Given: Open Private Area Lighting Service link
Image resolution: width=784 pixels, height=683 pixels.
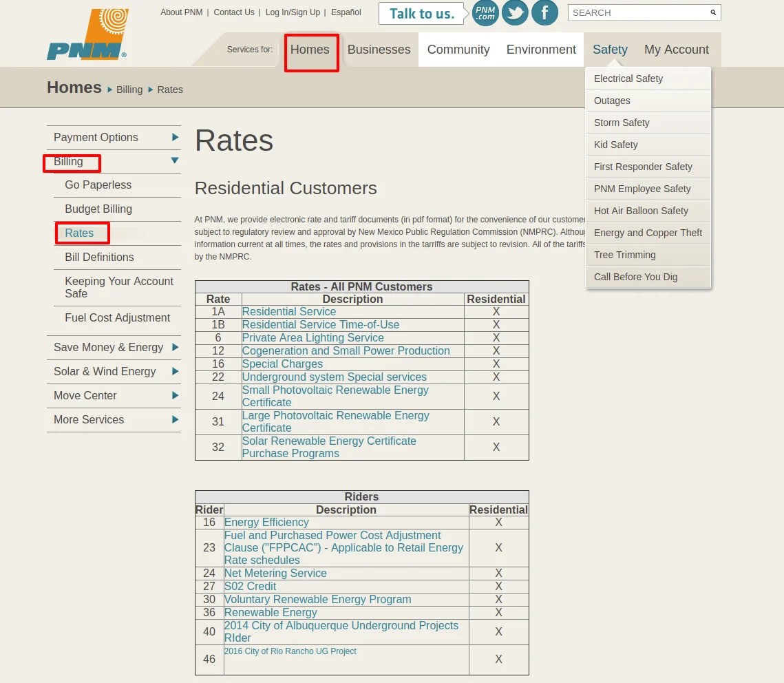Looking at the screenshot, I should tap(313, 337).
